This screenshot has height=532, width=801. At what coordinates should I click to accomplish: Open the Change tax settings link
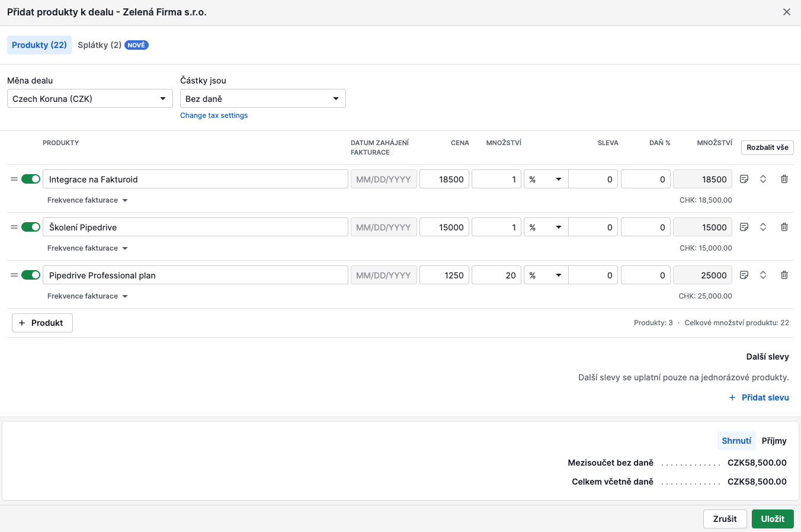[x=214, y=116]
